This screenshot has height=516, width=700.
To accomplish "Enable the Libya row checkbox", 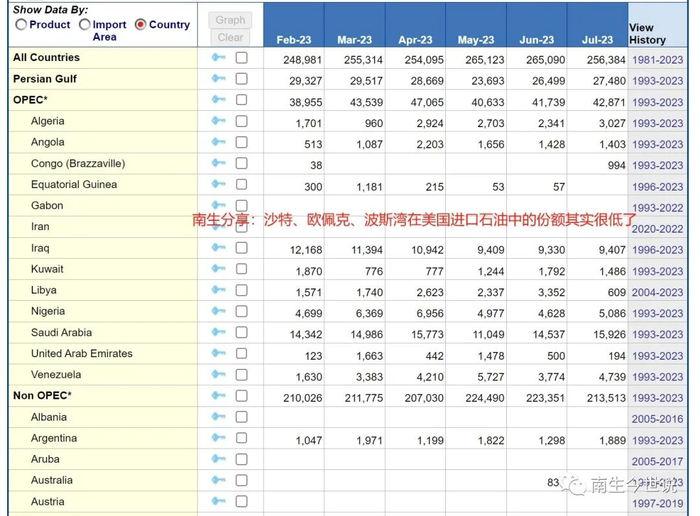I will [x=241, y=290].
